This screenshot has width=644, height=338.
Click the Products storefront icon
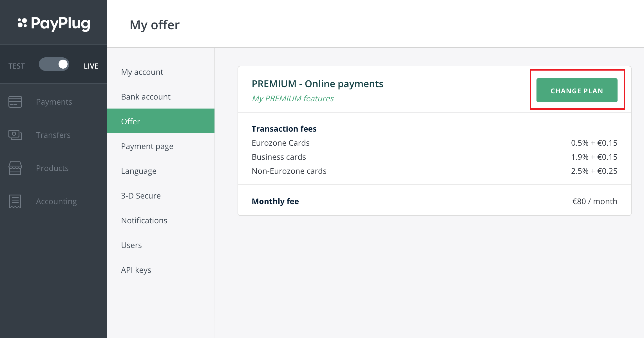(x=15, y=168)
